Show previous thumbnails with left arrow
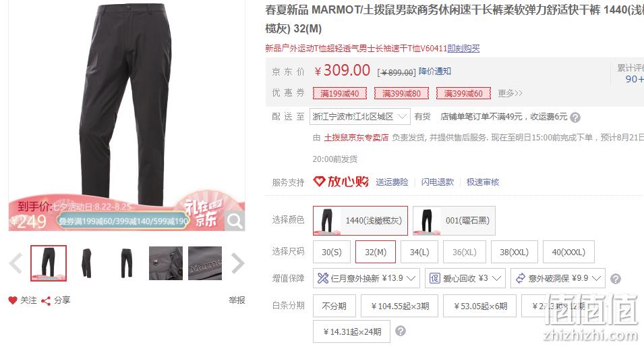This screenshot has height=347, width=644. pyautogui.click(x=16, y=263)
